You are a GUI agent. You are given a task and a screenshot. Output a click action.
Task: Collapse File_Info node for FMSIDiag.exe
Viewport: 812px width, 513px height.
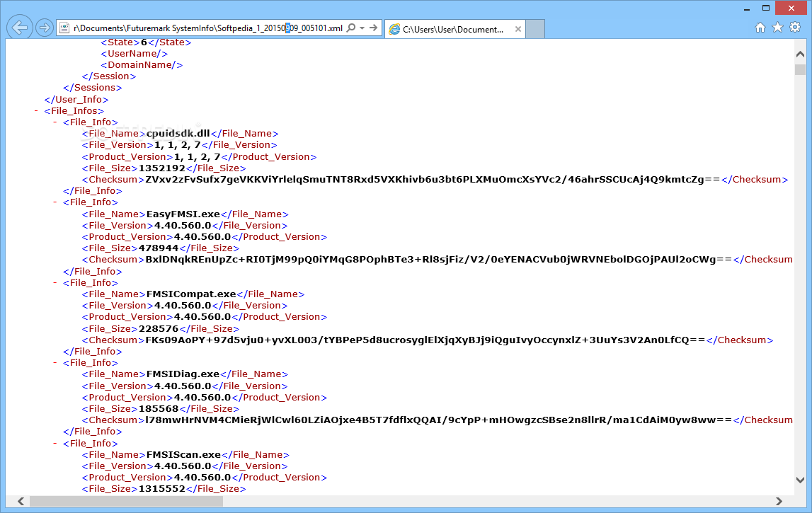(x=55, y=363)
